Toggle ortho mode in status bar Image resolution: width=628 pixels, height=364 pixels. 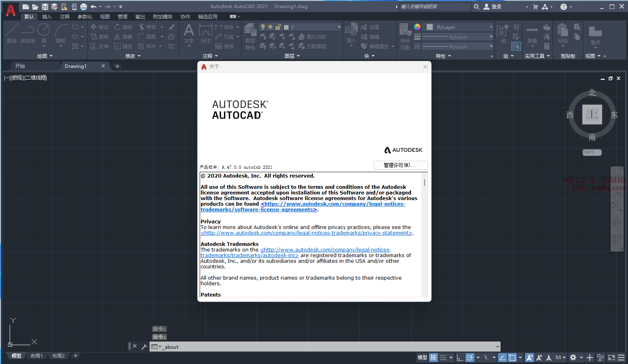coord(460,358)
